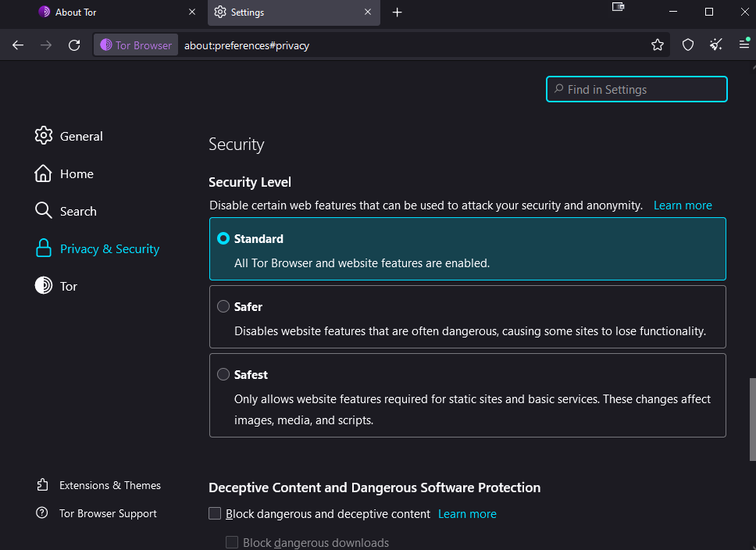Open the Security Level shield icon

click(x=688, y=45)
